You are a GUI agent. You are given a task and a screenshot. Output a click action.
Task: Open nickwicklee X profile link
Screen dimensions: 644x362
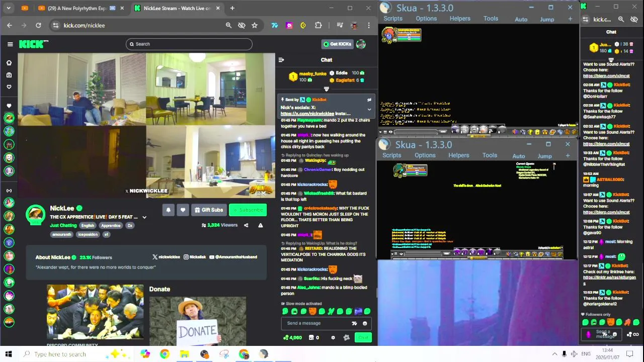click(167, 257)
